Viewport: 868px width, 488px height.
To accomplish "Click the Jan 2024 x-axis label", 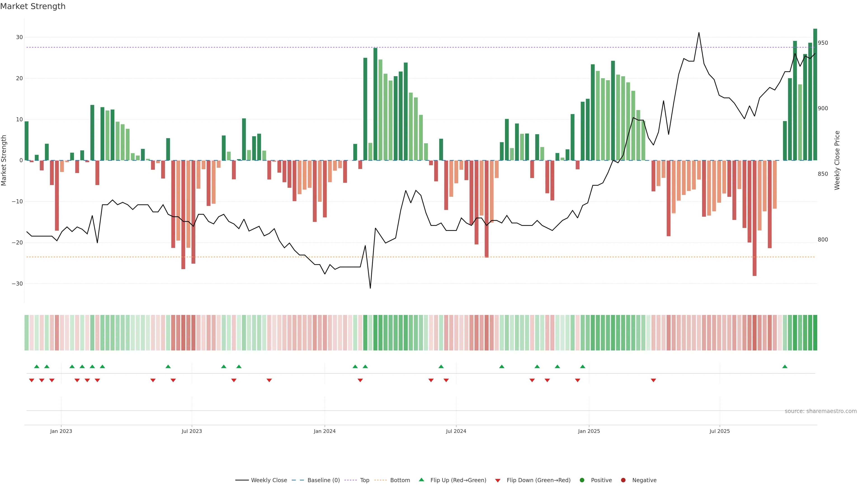I will (325, 431).
